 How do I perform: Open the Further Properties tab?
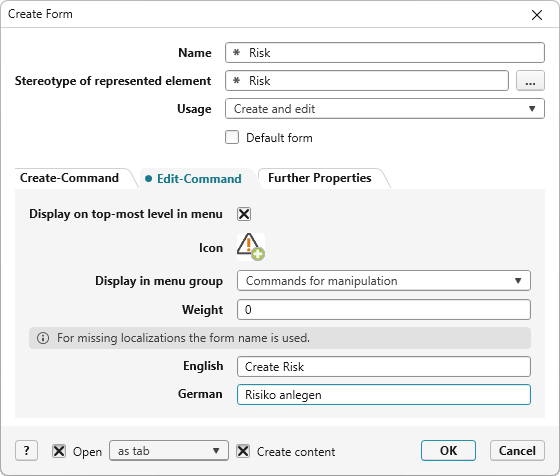coord(320,178)
